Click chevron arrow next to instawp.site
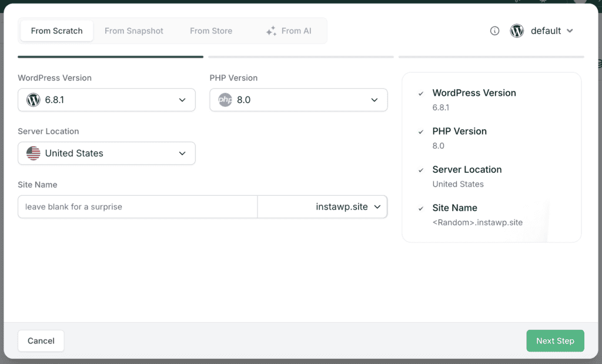 [377, 206]
